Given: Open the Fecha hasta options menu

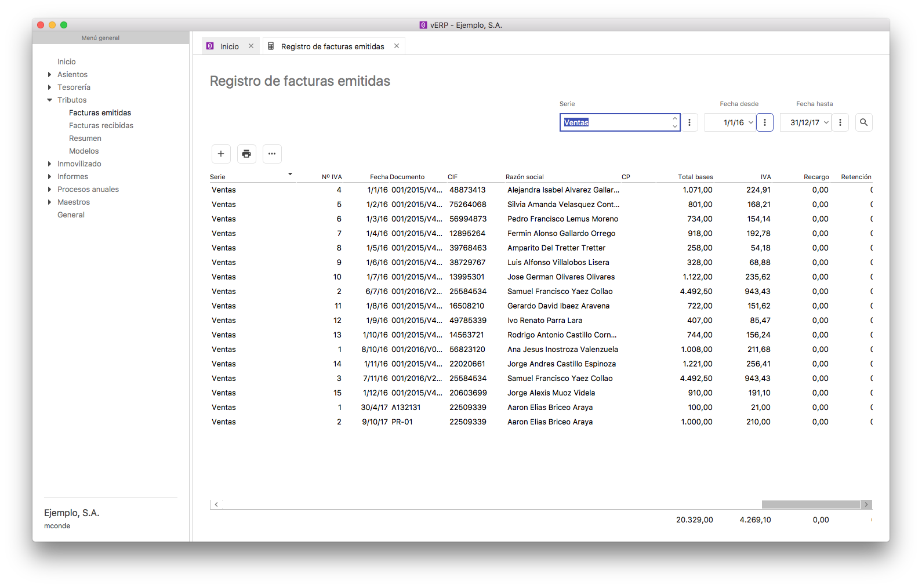Looking at the screenshot, I should coord(840,122).
